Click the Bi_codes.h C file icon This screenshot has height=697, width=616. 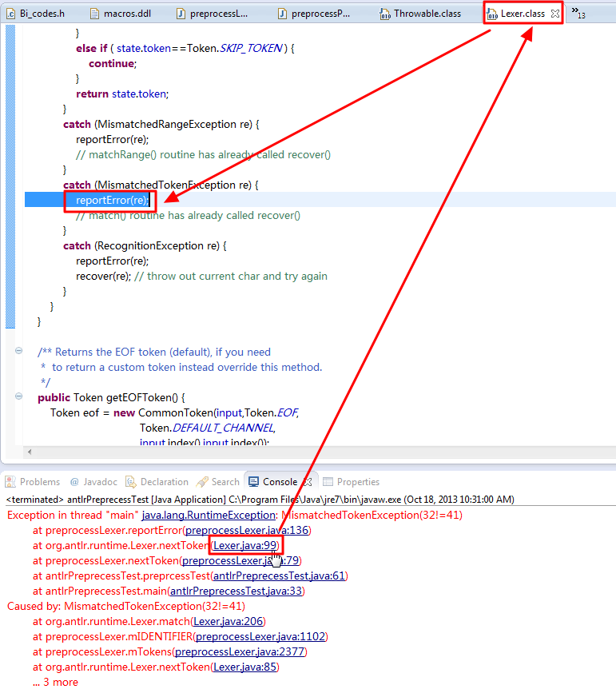pos(11,14)
